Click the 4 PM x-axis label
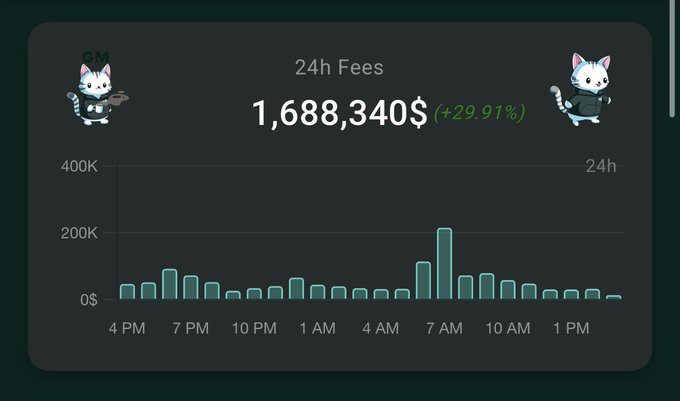This screenshot has height=401, width=680. pyautogui.click(x=127, y=328)
